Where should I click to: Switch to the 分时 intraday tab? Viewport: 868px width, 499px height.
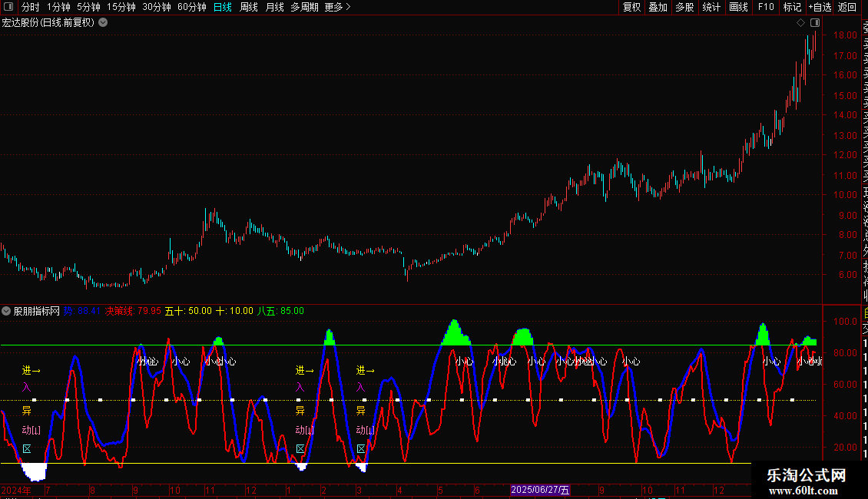[x=30, y=7]
